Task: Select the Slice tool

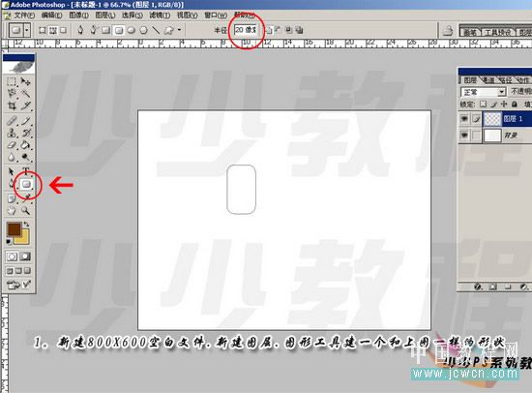Action: (x=25, y=106)
